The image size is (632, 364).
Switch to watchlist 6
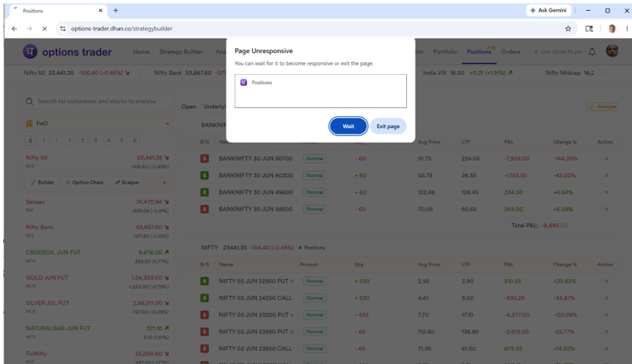pos(135,140)
